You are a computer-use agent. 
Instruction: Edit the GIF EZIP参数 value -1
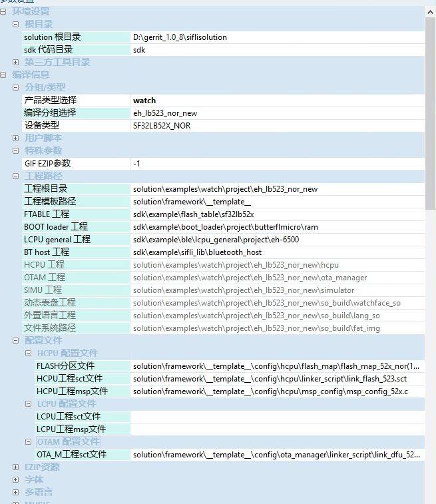pyautogui.click(x=278, y=164)
